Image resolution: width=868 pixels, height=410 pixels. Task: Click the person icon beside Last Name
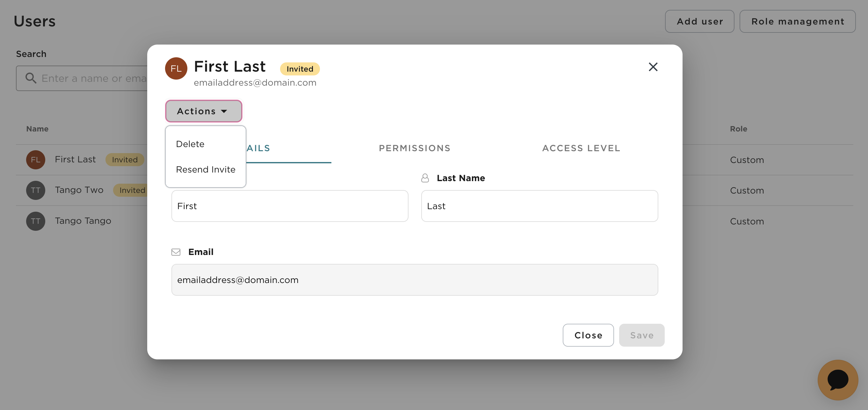click(x=425, y=178)
